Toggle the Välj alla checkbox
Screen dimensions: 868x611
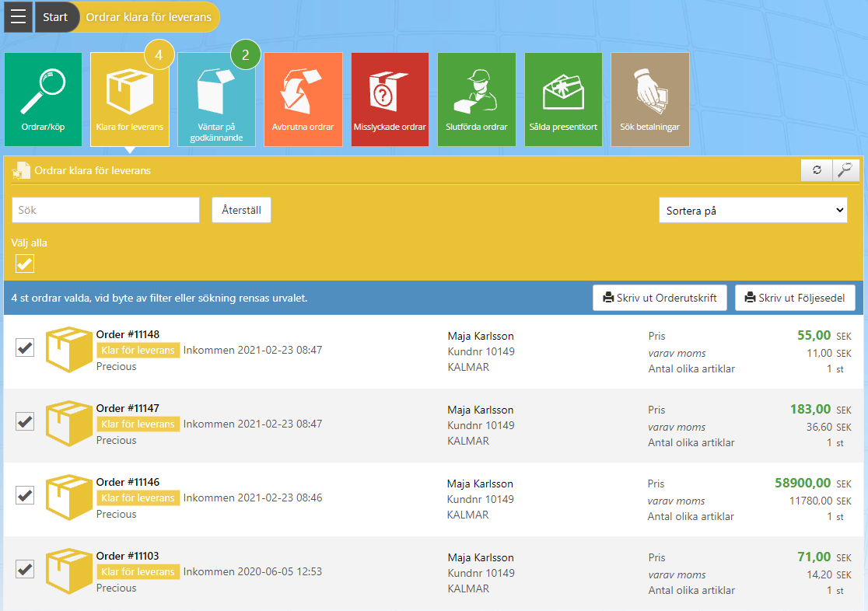[x=25, y=264]
